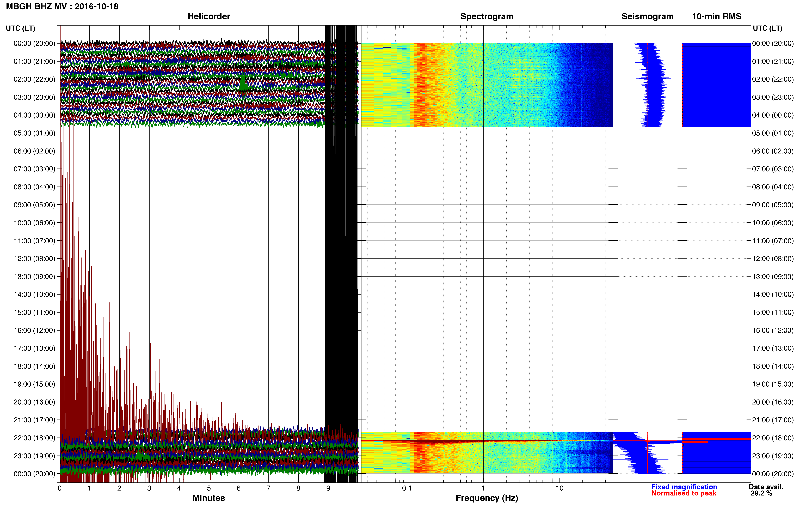Click the left 06:00 (02:00) time label
This screenshot has width=812, height=508.
point(34,151)
